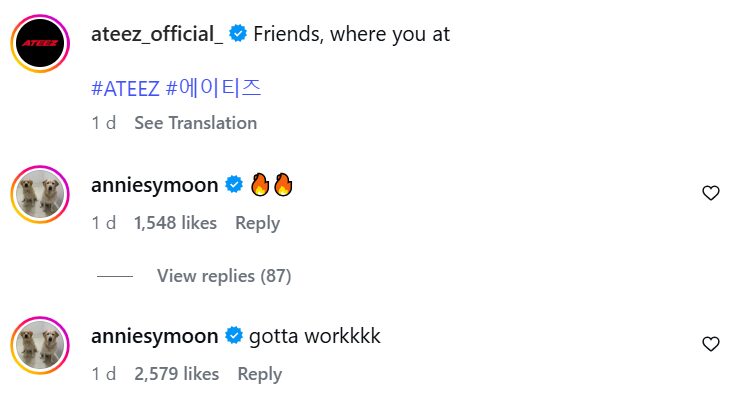Click verified badge on fire-emoji comment
Image resolution: width=735 pixels, height=418 pixels.
[235, 185]
